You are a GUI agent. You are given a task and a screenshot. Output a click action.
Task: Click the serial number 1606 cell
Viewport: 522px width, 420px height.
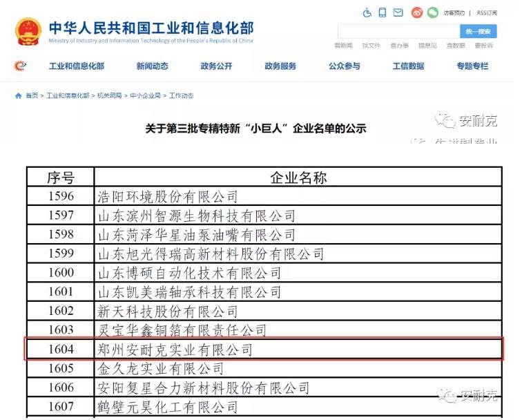(x=61, y=388)
